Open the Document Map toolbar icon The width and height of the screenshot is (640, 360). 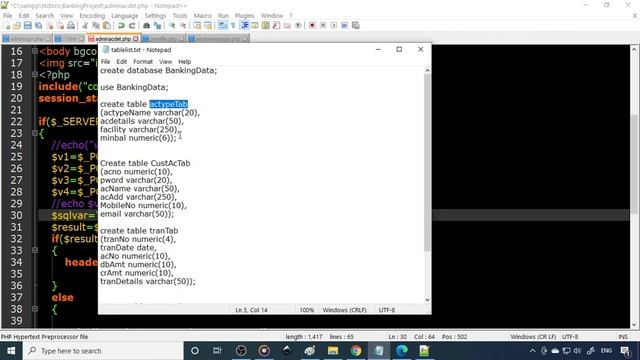pos(265,25)
